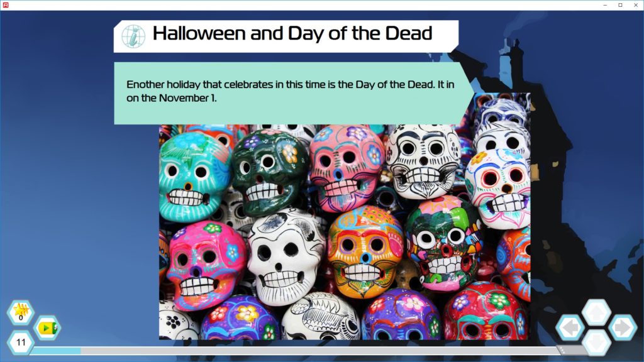Advance to next slide with right arrow
The height and width of the screenshot is (362, 644).
tap(623, 327)
